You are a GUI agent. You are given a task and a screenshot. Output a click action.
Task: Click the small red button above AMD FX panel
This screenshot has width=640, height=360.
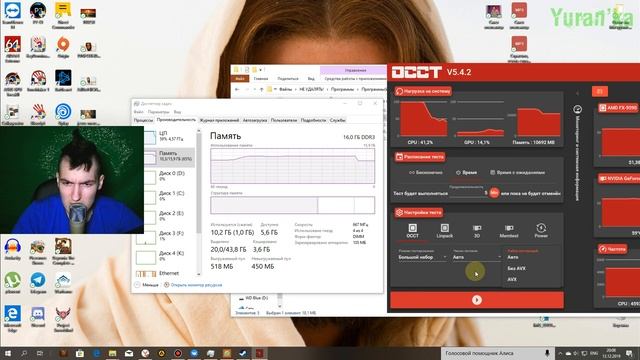point(600,91)
